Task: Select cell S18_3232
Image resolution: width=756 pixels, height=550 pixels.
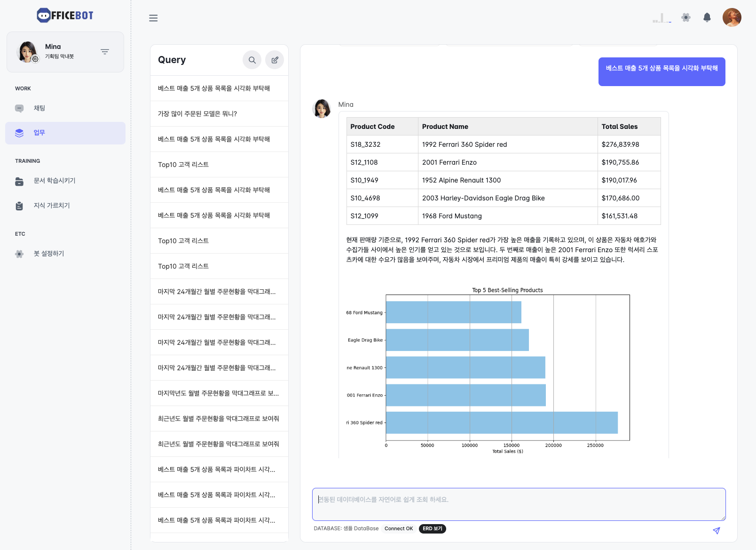Action: (x=382, y=144)
